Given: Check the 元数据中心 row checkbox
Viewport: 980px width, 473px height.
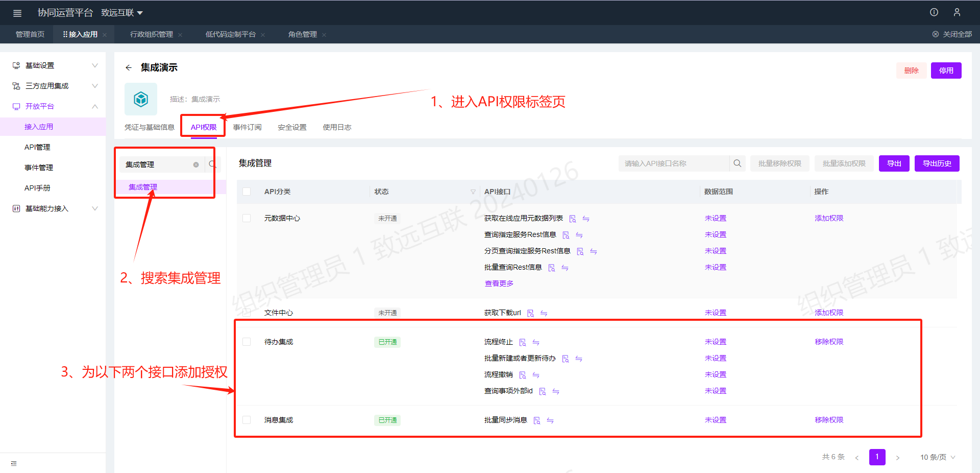Looking at the screenshot, I should pyautogui.click(x=247, y=218).
